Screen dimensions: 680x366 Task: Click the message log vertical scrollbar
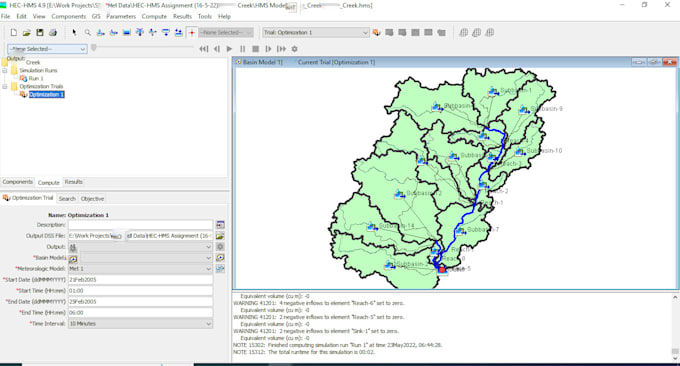(x=675, y=328)
